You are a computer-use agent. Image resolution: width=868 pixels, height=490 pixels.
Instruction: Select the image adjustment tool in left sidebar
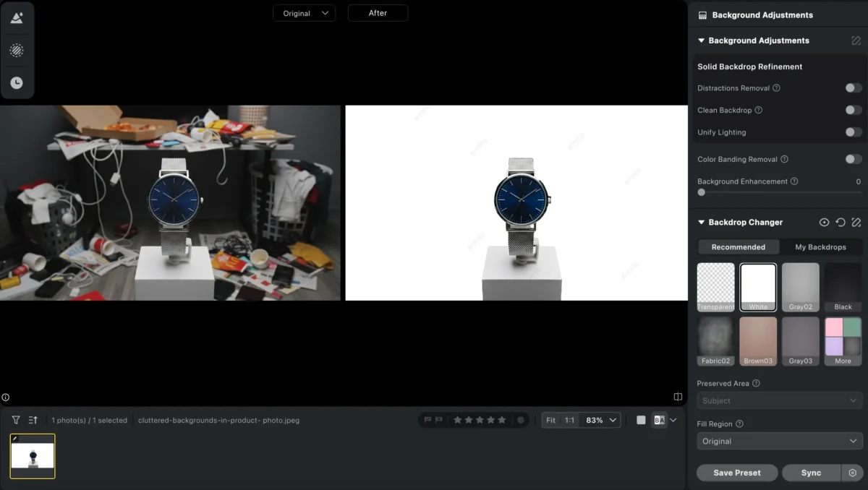[17, 17]
